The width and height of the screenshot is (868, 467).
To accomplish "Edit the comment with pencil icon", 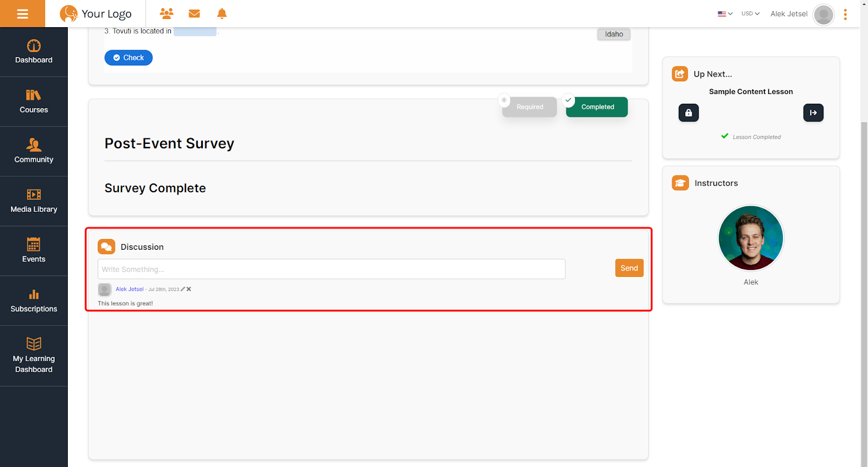I will 183,289.
